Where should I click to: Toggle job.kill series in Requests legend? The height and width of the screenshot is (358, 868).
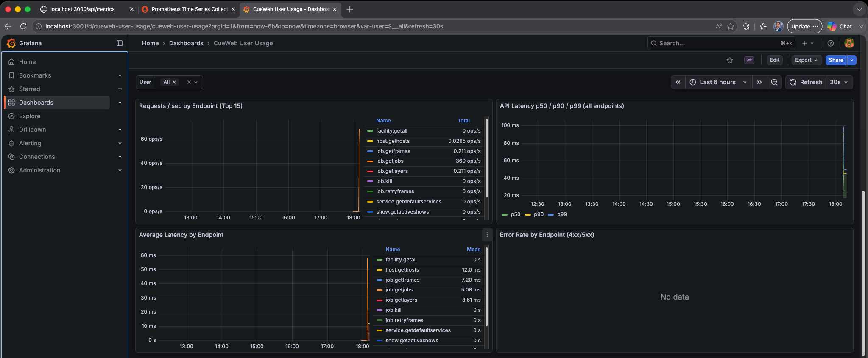pyautogui.click(x=384, y=181)
